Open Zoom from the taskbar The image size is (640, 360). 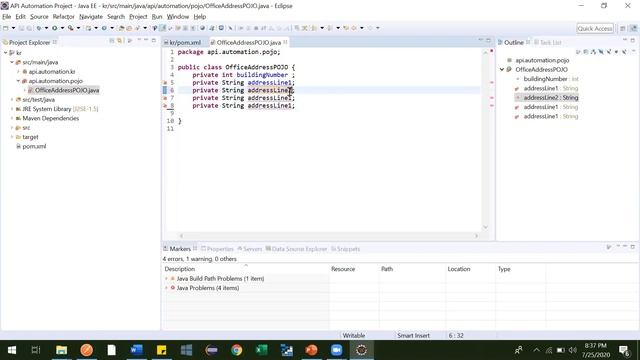pos(336,350)
